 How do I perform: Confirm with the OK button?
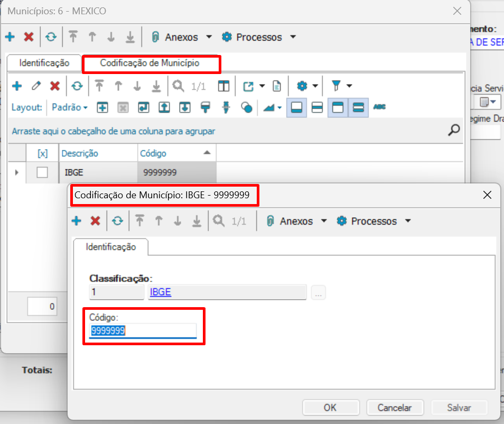pyautogui.click(x=330, y=408)
